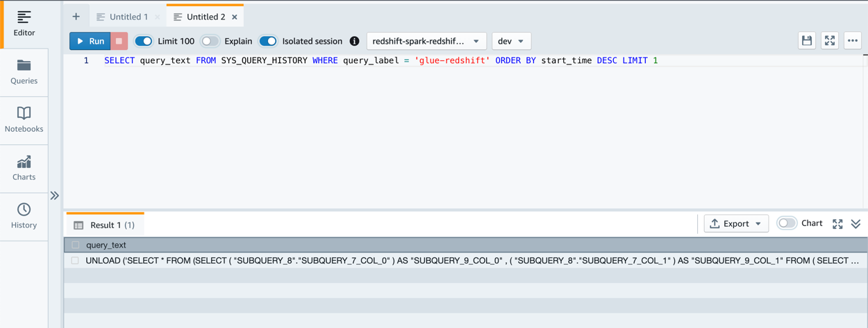Expand sidebar with double-chevron arrows
This screenshot has width=868, height=328.
click(x=55, y=196)
